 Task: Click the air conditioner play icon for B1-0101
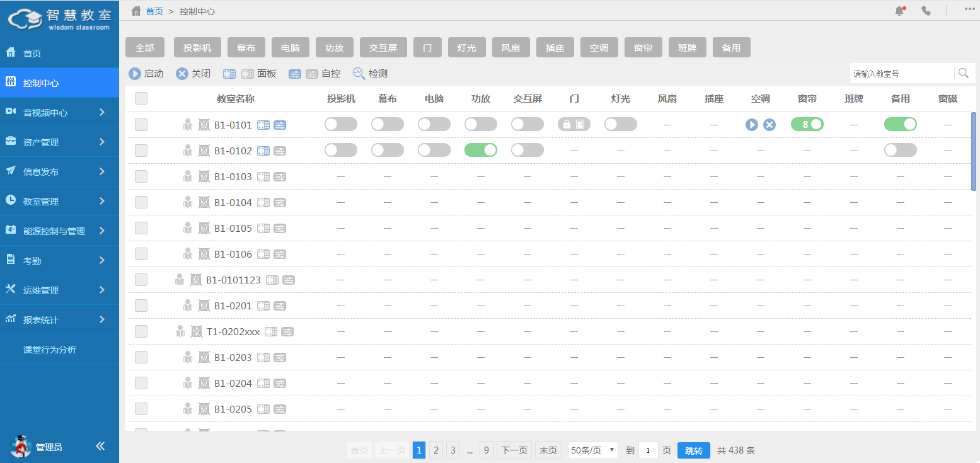click(x=751, y=125)
